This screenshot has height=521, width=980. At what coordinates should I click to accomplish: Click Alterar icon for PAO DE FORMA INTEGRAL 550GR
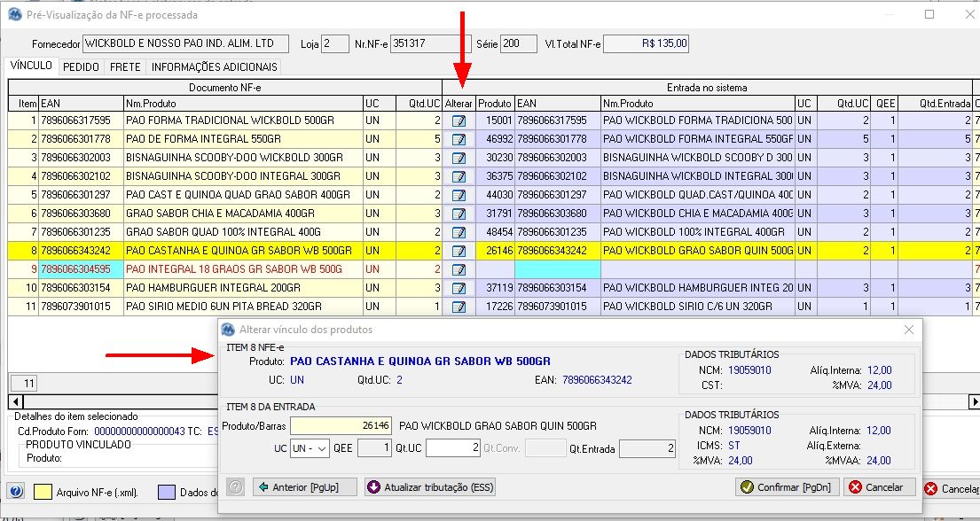pos(459,139)
